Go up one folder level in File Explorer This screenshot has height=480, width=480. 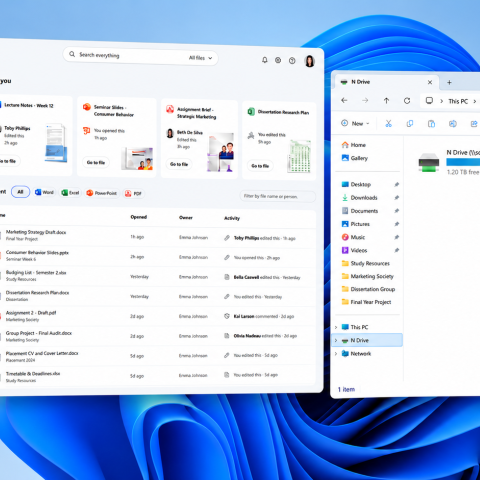pos(386,100)
